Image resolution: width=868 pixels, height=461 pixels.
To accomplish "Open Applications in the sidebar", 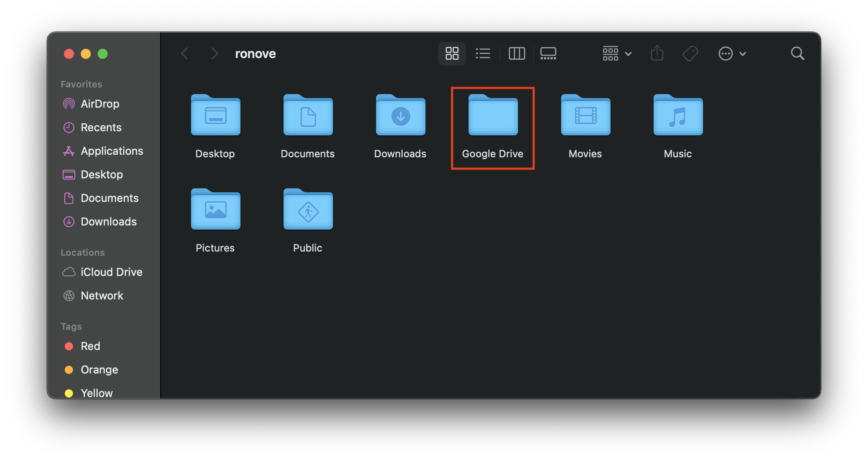I will pos(111,151).
